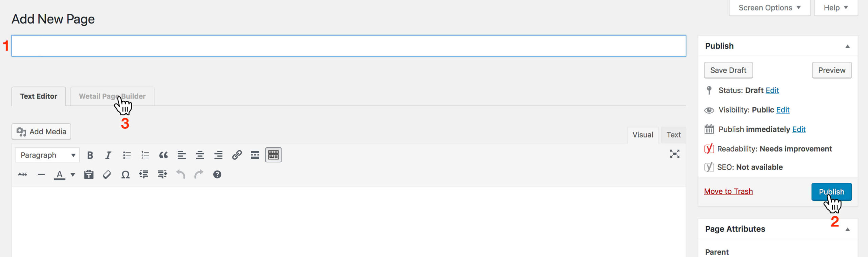Toggle strikethrough formatting
Viewport: 868px width, 257px height.
(23, 175)
